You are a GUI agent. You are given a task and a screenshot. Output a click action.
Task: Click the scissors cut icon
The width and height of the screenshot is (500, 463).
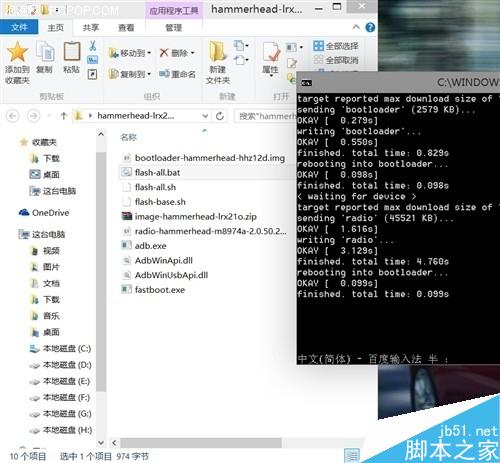click(92, 45)
